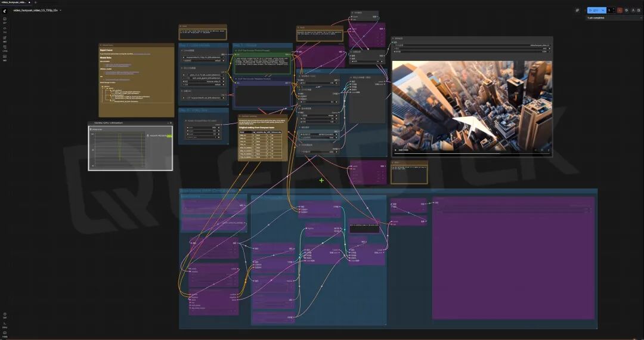Collapse the save video node above the preview
Viewport: 644px width, 340px height.
coord(394,38)
